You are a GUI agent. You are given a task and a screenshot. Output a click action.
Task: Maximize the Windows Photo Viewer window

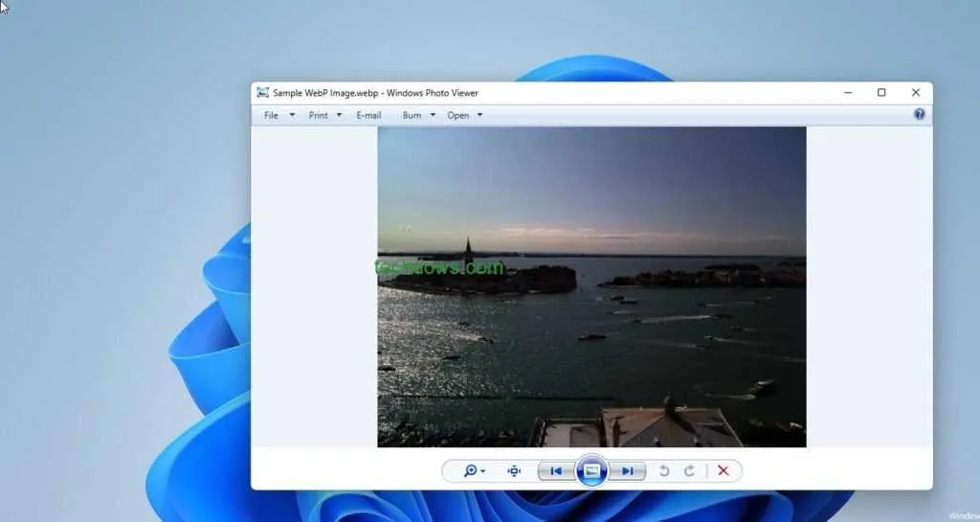(881, 93)
